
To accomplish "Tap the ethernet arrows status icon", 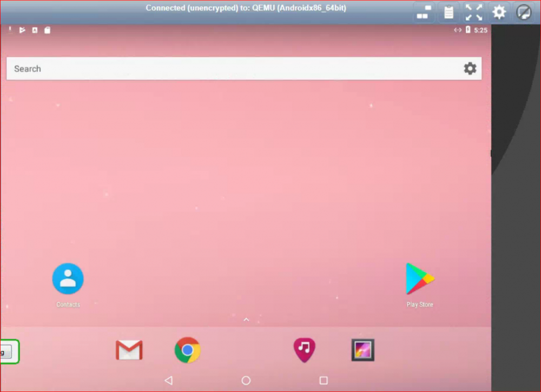I will tap(458, 30).
